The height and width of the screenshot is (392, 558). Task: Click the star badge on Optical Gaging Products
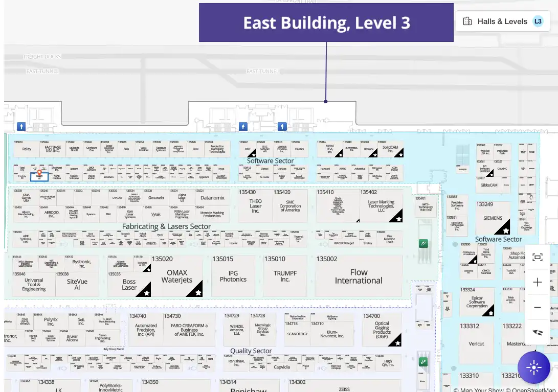(x=397, y=342)
